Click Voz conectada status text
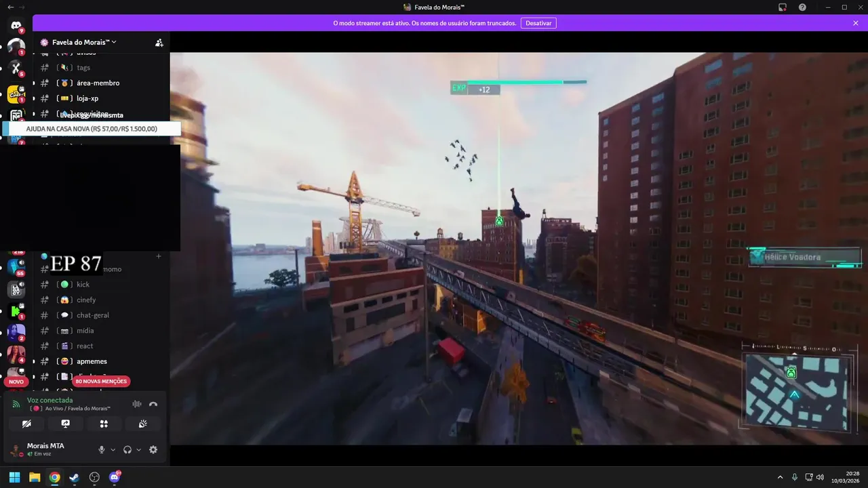Image resolution: width=868 pixels, height=488 pixels. click(x=50, y=400)
